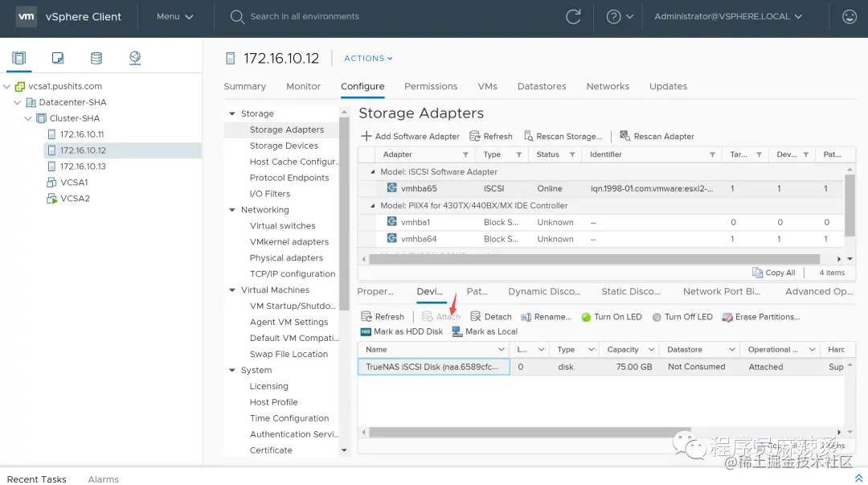The height and width of the screenshot is (485, 868).
Task: Collapse the Storage settings section
Action: pos(232,113)
